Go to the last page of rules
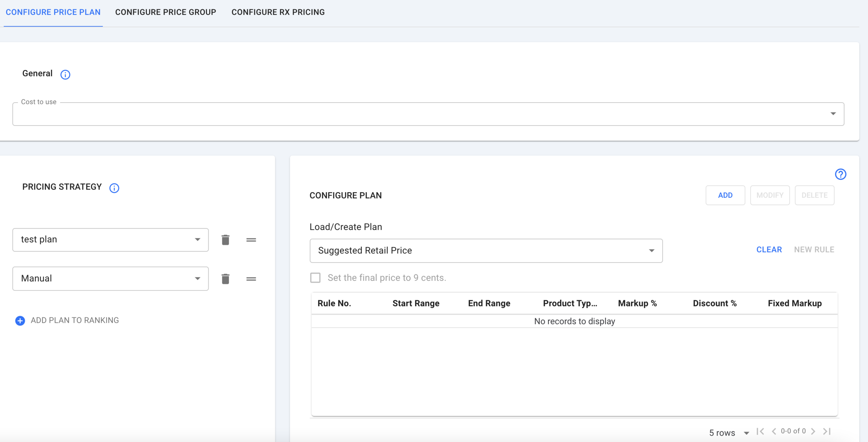Viewport: 868px width, 442px height. click(x=827, y=431)
